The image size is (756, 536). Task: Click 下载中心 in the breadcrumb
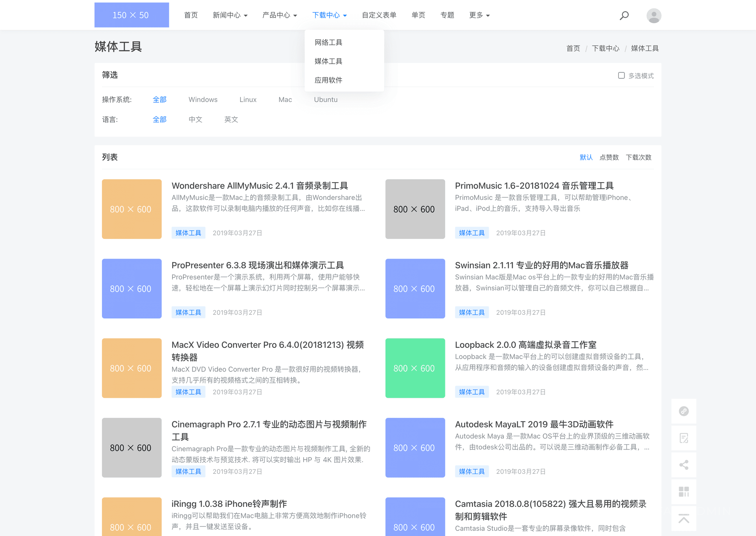click(x=606, y=48)
